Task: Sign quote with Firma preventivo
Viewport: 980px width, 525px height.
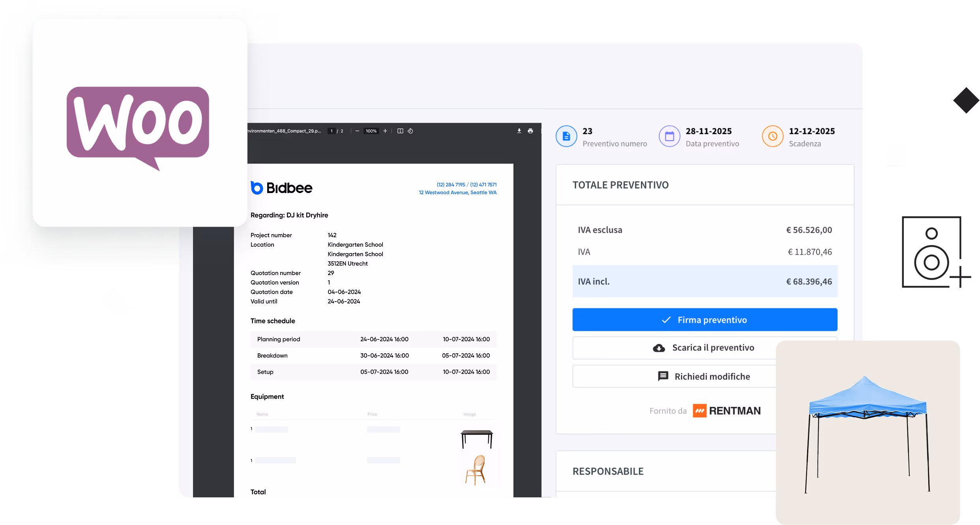Action: [705, 320]
